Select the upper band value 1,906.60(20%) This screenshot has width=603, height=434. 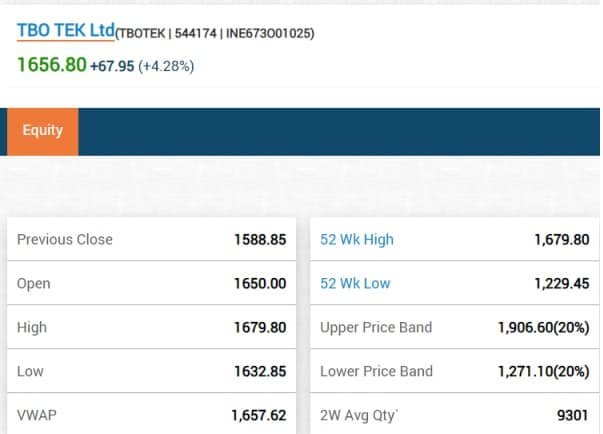[543, 328]
